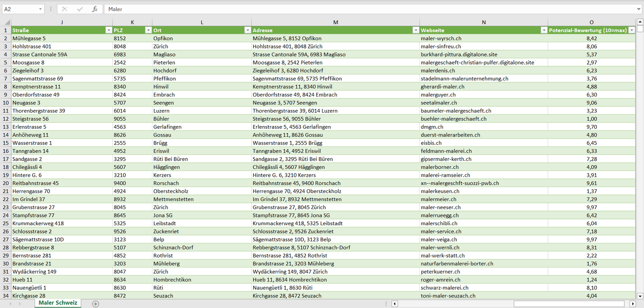The height and width of the screenshot is (308, 644).
Task: Expand the Name Box dropdown arrow
Action: click(40, 9)
